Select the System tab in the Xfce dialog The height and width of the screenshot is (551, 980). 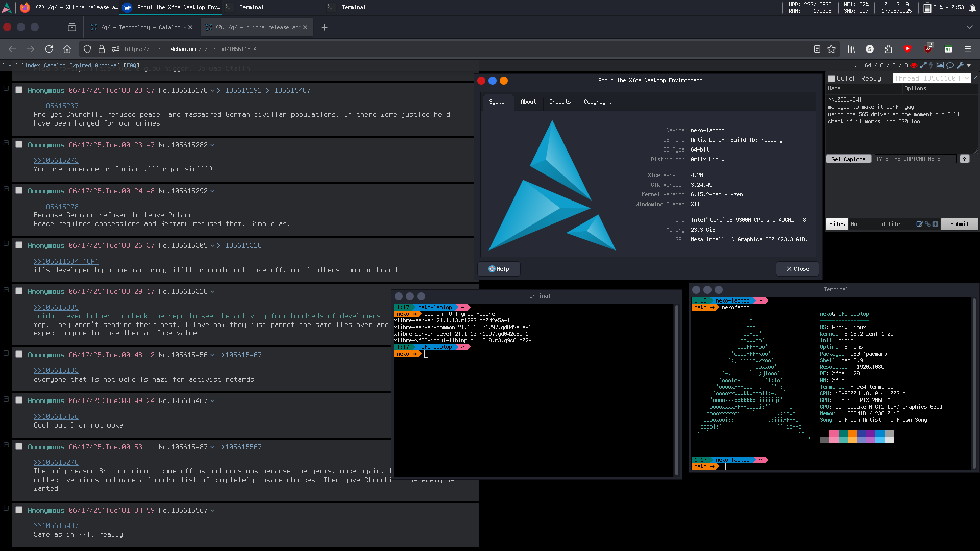coord(498,102)
